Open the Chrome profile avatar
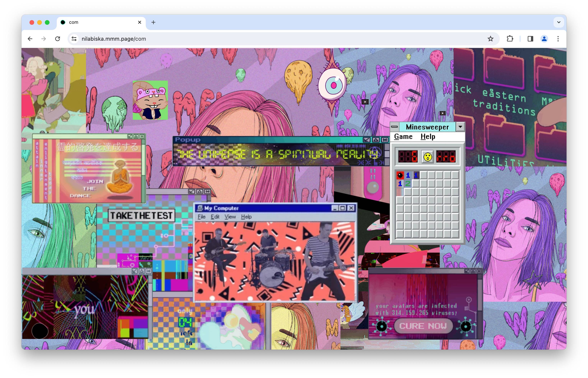 544,39
